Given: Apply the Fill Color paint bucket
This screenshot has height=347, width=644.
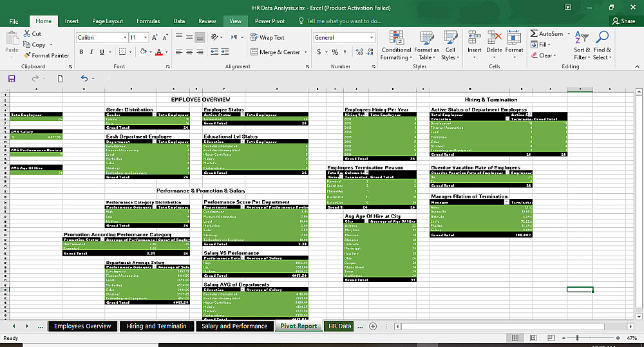Looking at the screenshot, I should point(144,52).
